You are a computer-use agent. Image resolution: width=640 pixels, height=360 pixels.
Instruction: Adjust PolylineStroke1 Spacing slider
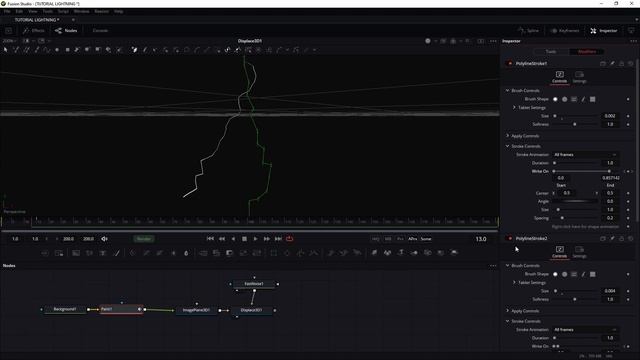click(x=576, y=218)
